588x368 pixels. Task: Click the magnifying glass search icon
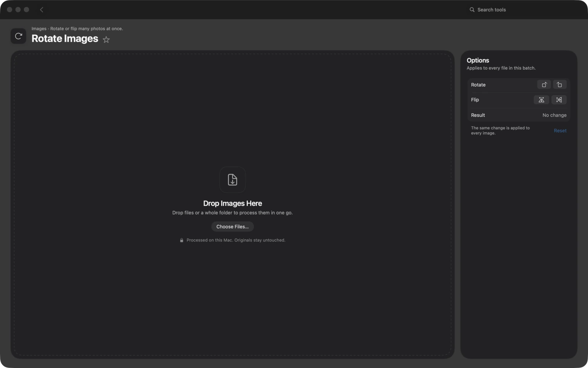coord(472,10)
